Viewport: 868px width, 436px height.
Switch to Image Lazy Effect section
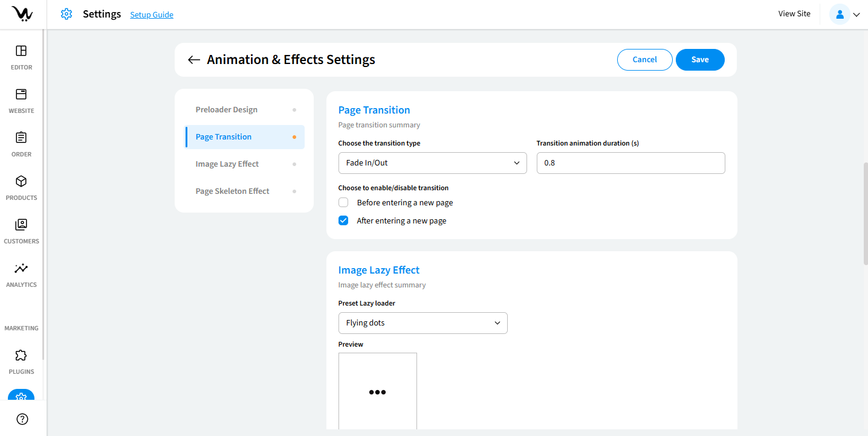point(227,164)
